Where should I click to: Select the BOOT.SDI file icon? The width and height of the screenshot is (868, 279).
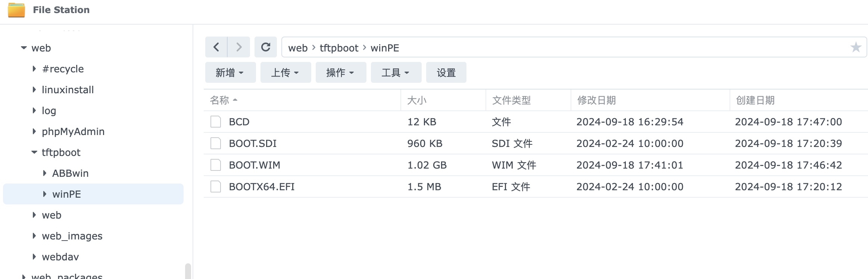tap(216, 143)
